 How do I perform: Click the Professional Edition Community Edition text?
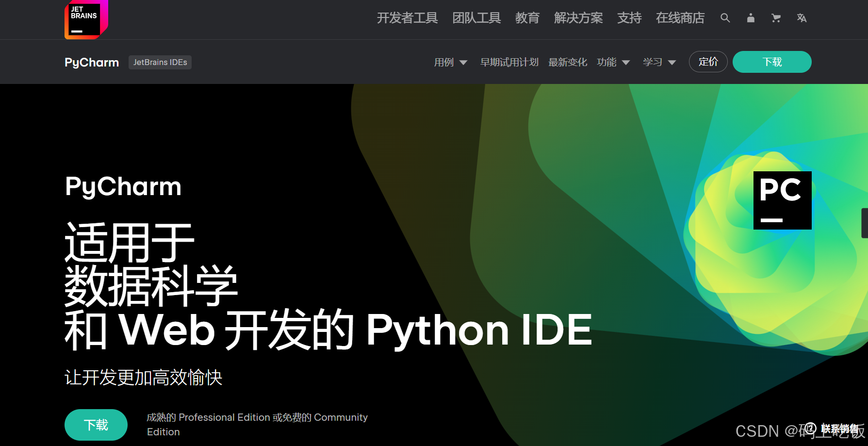[x=257, y=424]
